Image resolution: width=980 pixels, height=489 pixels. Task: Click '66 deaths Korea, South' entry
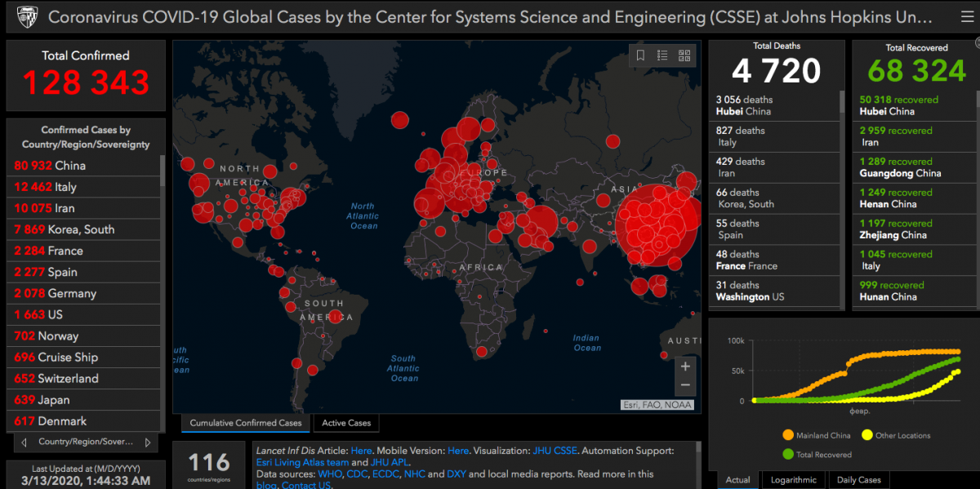coord(773,198)
